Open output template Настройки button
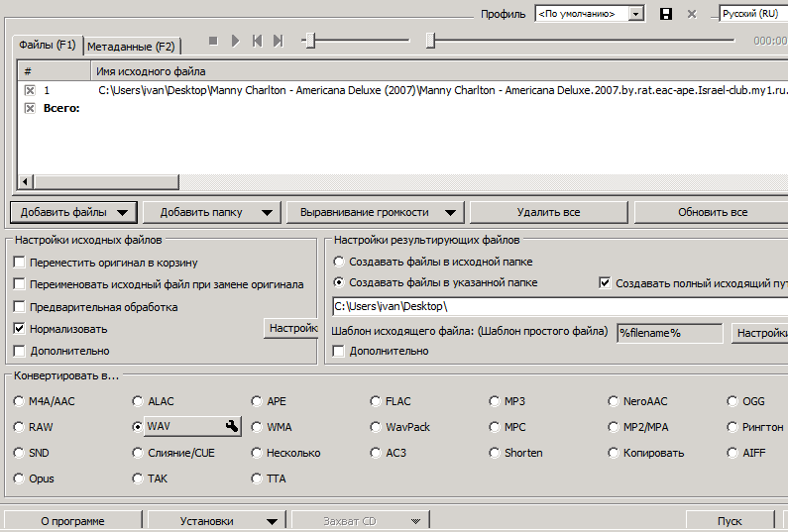788x532 pixels. pyautogui.click(x=759, y=333)
